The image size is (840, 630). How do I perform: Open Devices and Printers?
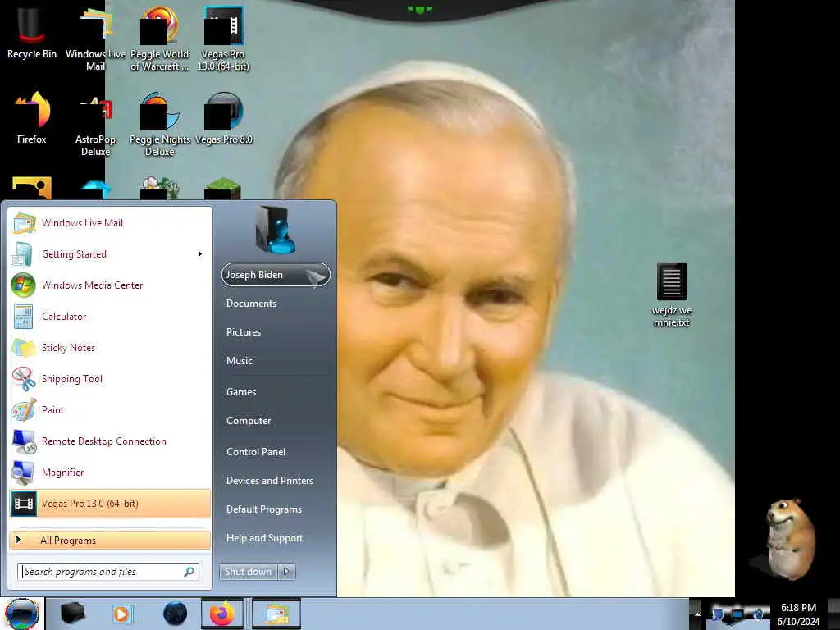[276, 481]
